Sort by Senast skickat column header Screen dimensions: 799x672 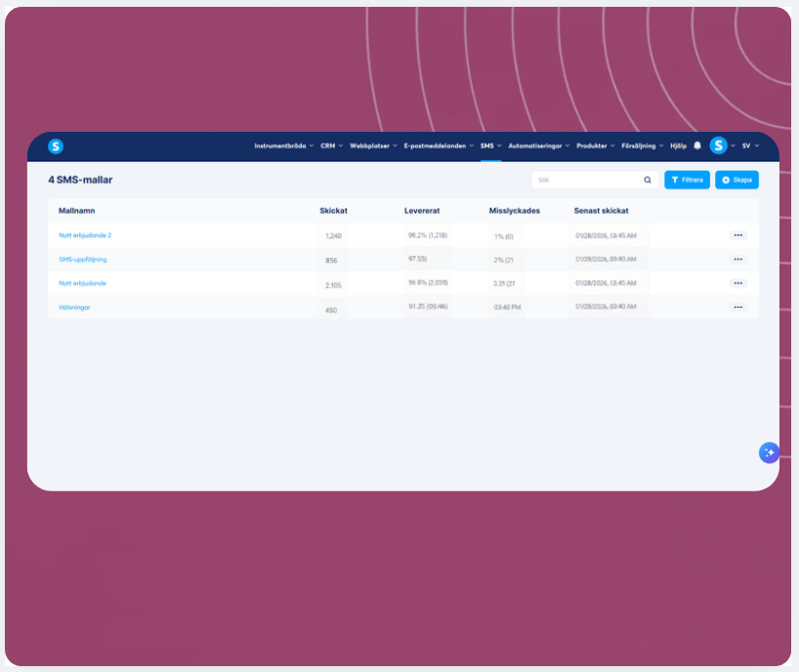[602, 210]
